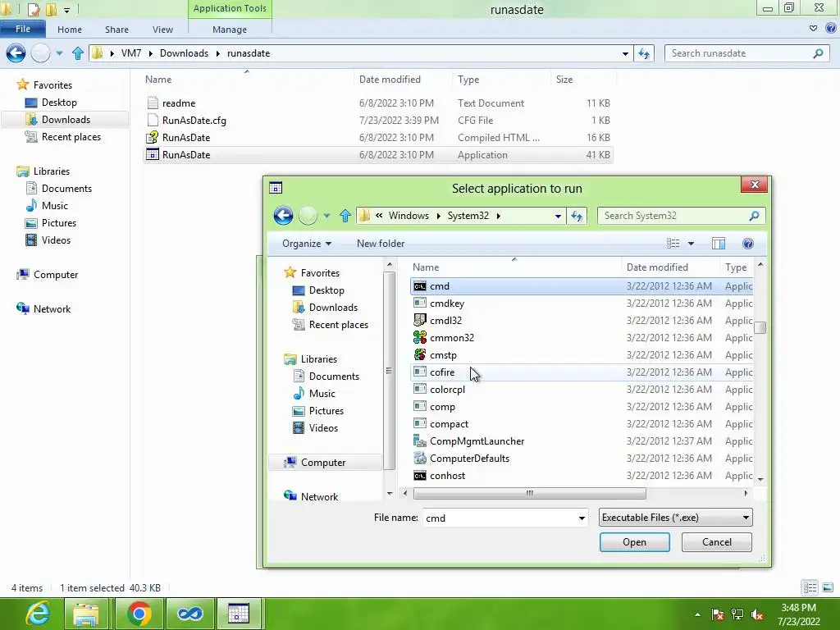Viewport: 840px width, 630px height.
Task: Switch Explorer to details view in status bar
Action: point(810,587)
